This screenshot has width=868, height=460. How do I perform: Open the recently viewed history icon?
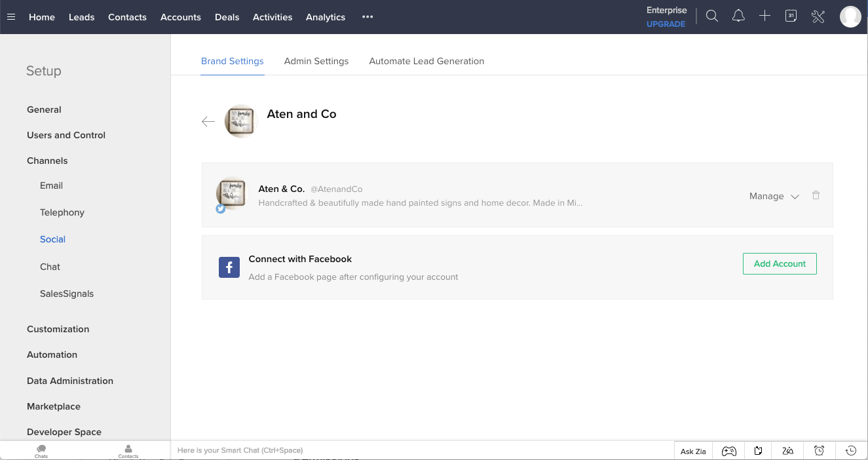pos(850,450)
